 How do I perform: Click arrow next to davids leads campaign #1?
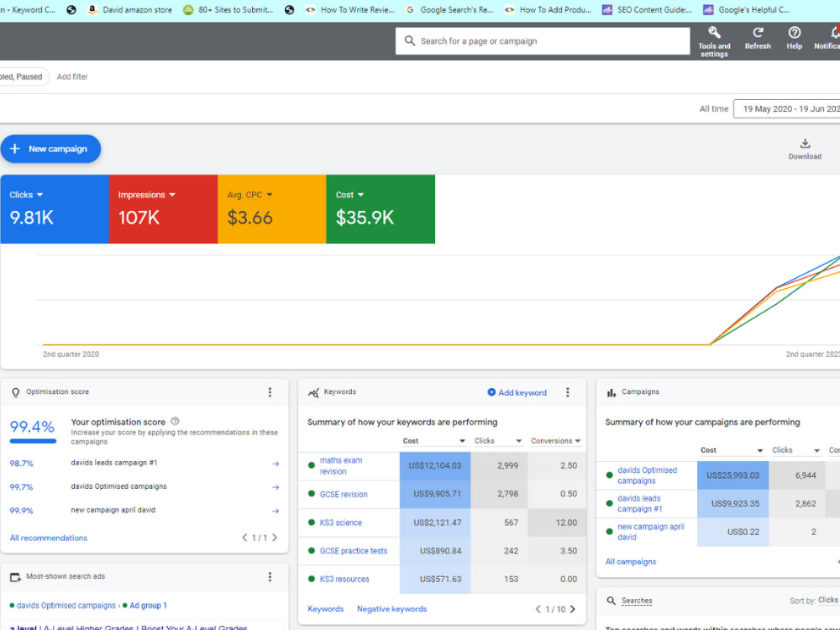[276, 464]
